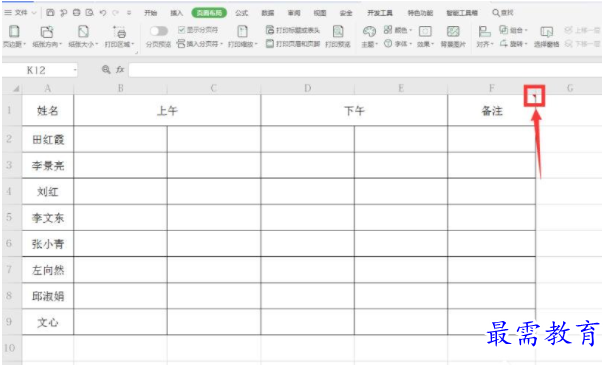Click the Save icon in quick access bar
This screenshot has height=365, width=608.
(50, 13)
